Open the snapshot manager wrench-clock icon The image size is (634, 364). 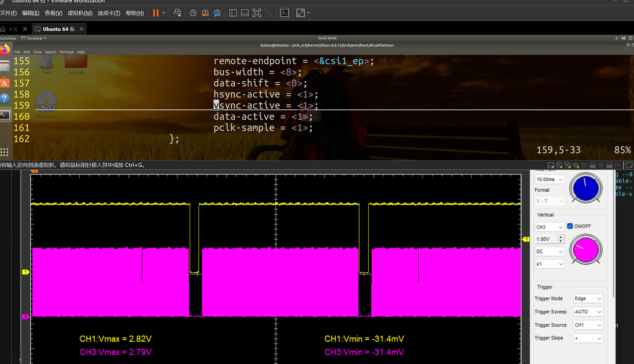(x=217, y=13)
